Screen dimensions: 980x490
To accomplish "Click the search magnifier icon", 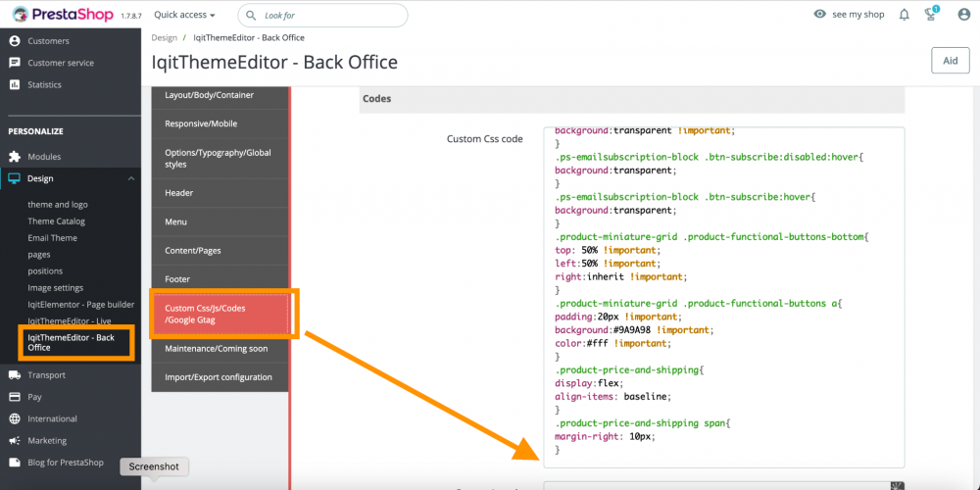I will pos(251,15).
